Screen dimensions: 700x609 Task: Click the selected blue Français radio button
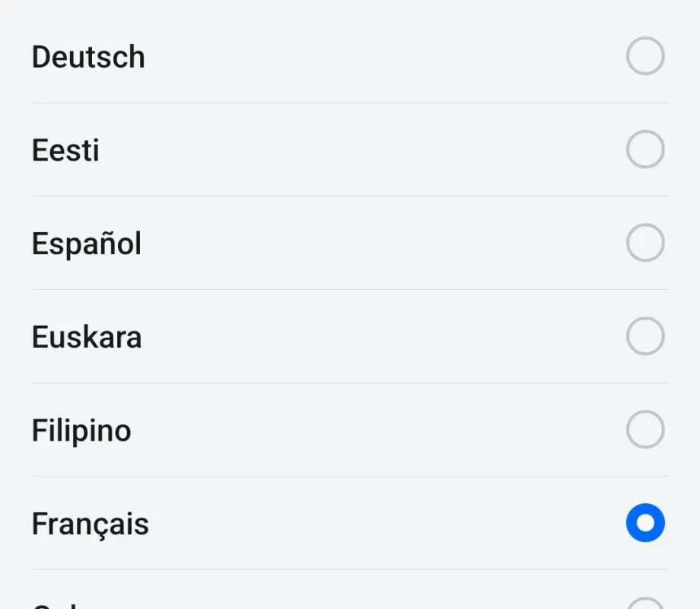click(645, 523)
